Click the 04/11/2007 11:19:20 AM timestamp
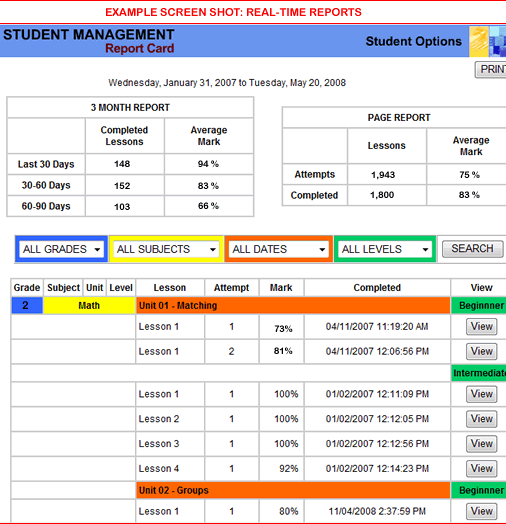The width and height of the screenshot is (506, 524). click(377, 326)
